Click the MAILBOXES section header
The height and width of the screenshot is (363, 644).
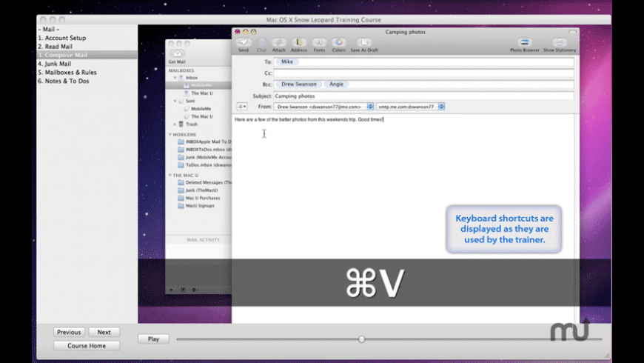pyautogui.click(x=181, y=70)
